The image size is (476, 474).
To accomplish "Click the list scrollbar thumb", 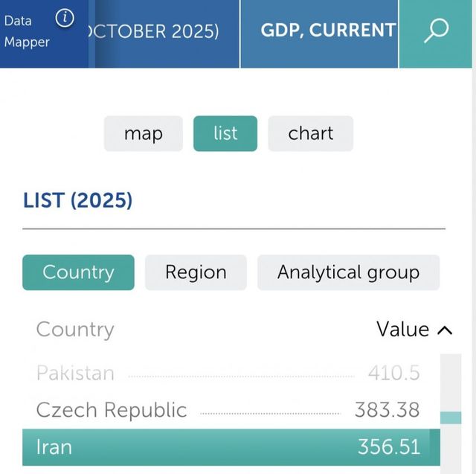I will click(451, 417).
